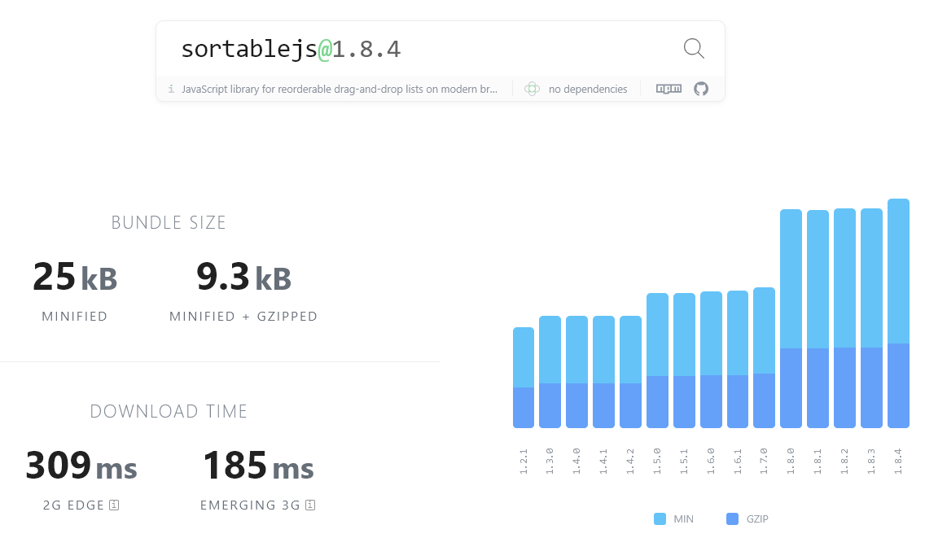Open the npm package page icon

coord(669,89)
